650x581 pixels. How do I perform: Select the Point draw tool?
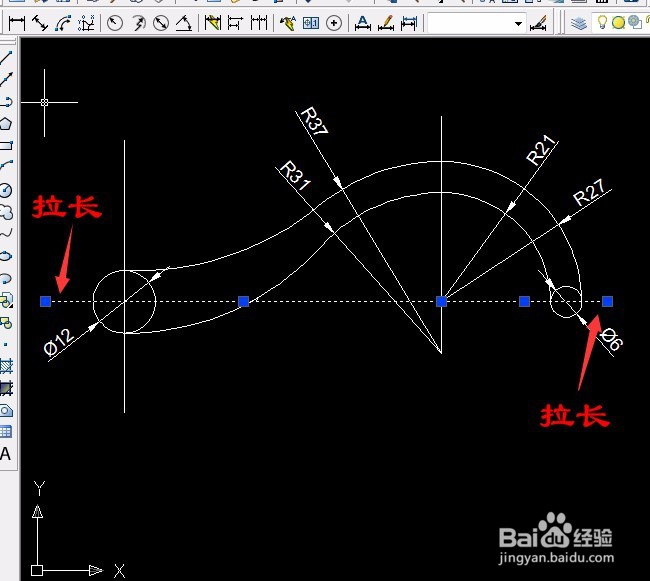pos(6,344)
